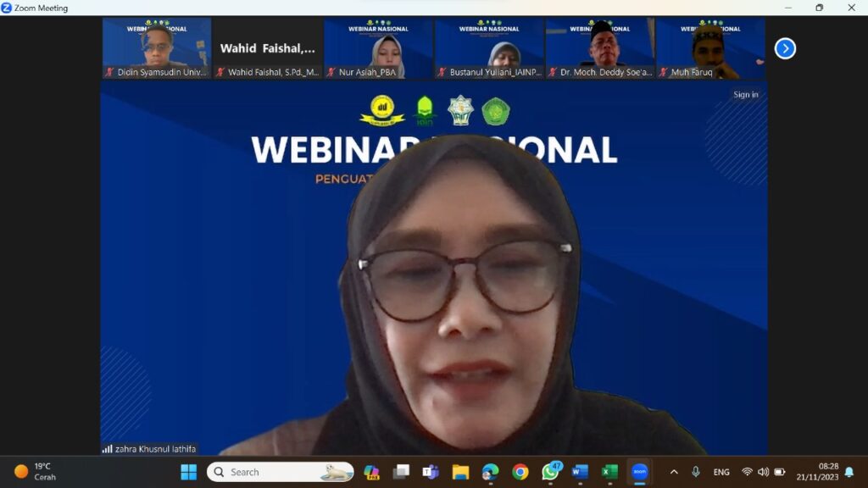
Task: Open the notification center bell
Action: [x=849, y=472]
